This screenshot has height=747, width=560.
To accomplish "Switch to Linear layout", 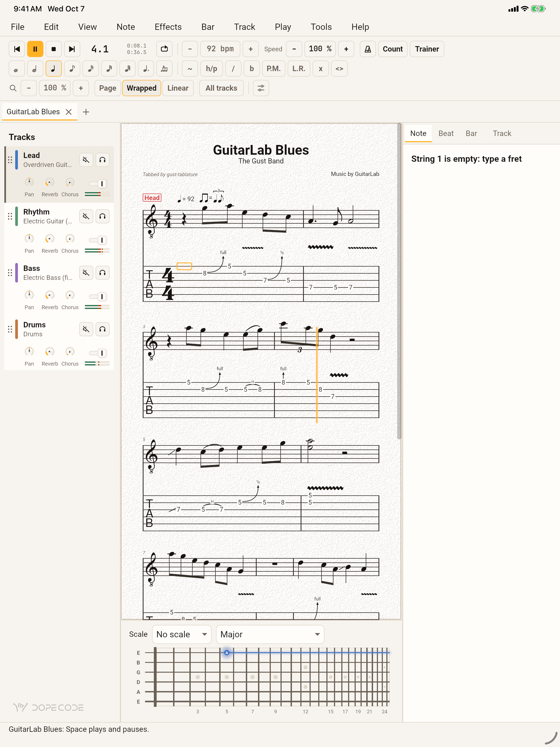I will [x=178, y=88].
